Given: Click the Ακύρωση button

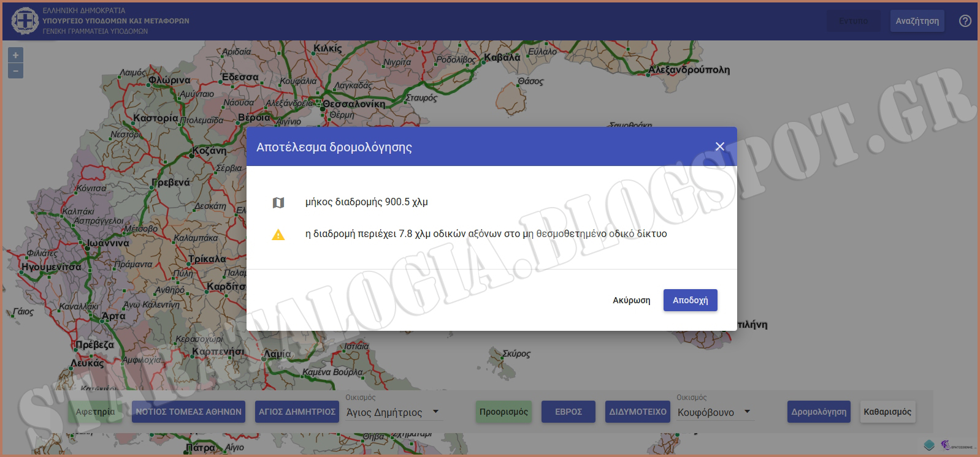Looking at the screenshot, I should 631,300.
